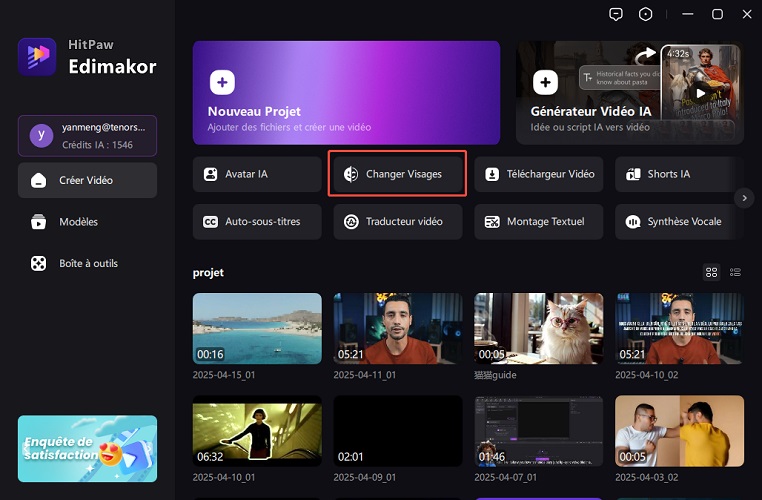
Task: Open the yanmeng account profile card
Action: click(87, 136)
